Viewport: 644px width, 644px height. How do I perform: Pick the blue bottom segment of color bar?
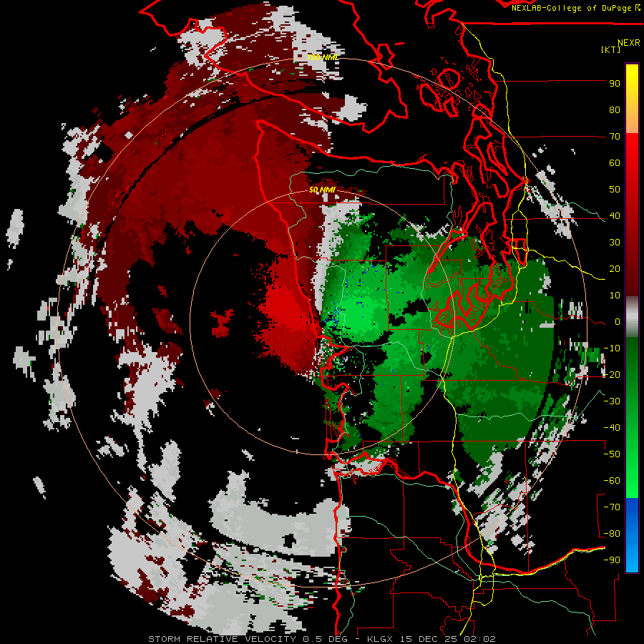click(x=632, y=535)
